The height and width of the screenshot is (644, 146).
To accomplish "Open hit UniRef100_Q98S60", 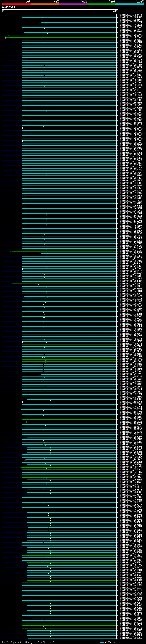I will pos(131,20).
